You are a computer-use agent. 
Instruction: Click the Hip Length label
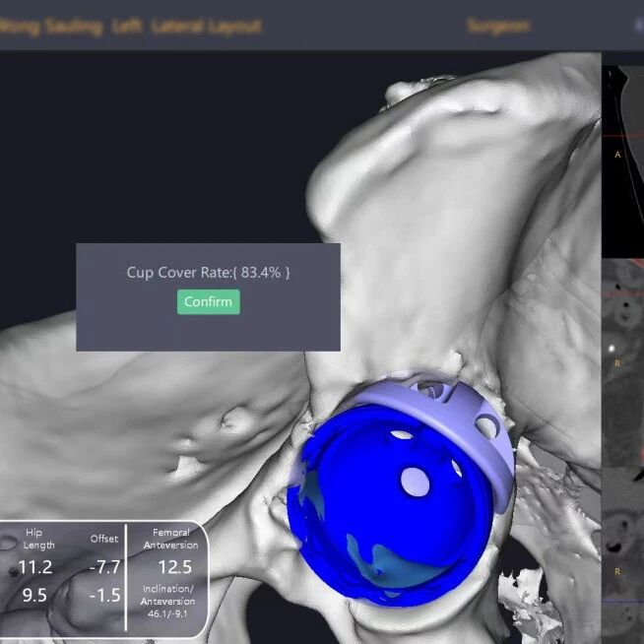coord(38,539)
